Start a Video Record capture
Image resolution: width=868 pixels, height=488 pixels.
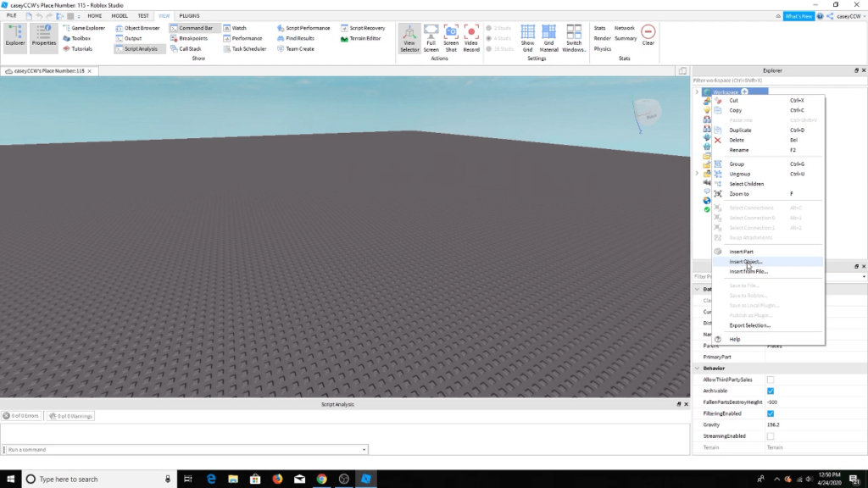pyautogui.click(x=471, y=39)
